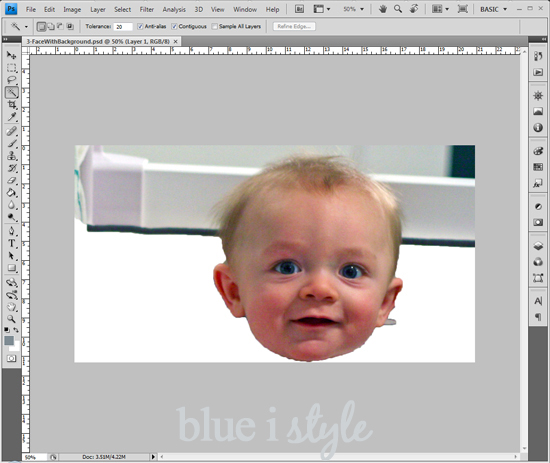Viewport: 550px width, 463px height.
Task: Click the white background color swatch
Action: pyautogui.click(x=15, y=347)
